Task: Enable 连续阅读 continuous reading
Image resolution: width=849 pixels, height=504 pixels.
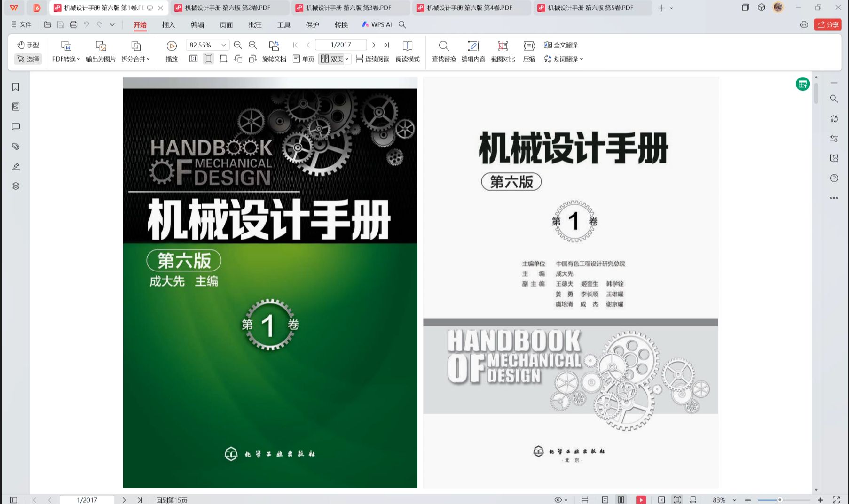Action: [x=372, y=59]
